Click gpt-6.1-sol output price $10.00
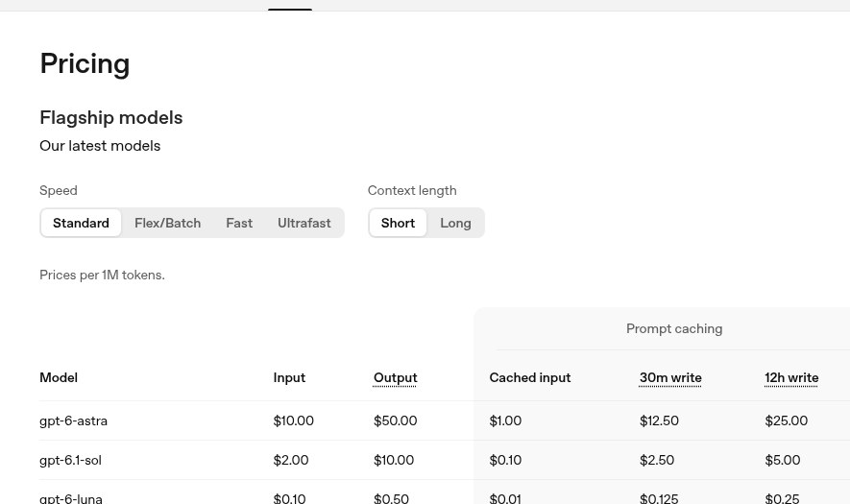The image size is (850, 504). tap(394, 460)
